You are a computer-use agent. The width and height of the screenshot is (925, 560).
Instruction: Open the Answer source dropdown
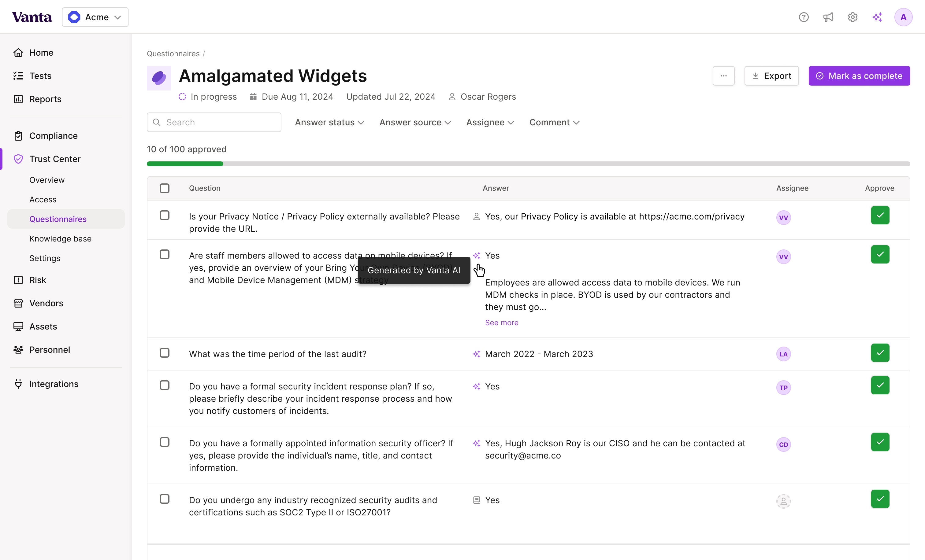(x=415, y=122)
